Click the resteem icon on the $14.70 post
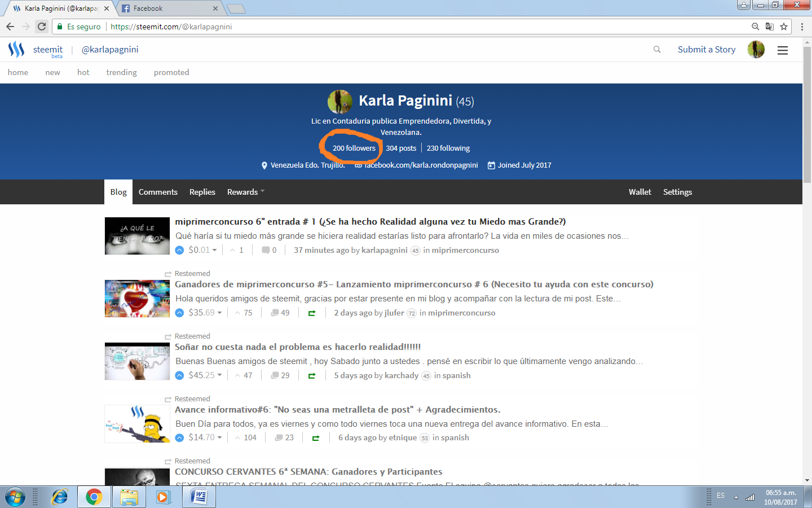Screen dimensions: 812x508 [316, 438]
